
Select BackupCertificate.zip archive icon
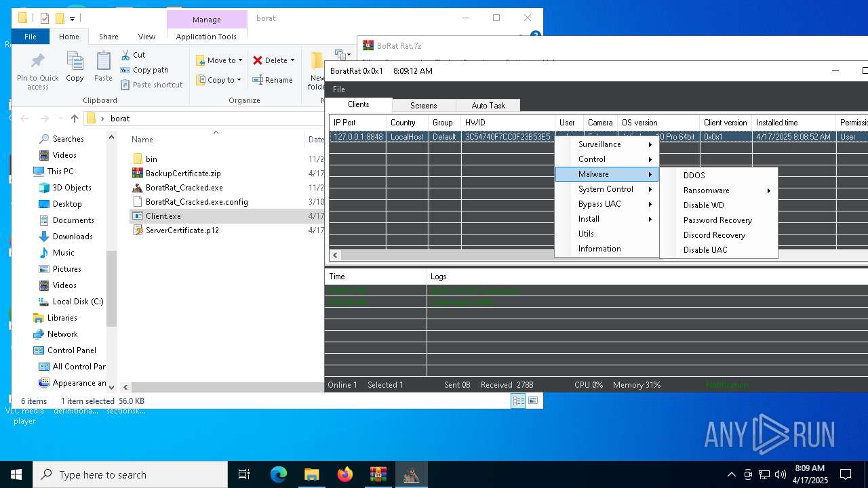click(x=138, y=174)
